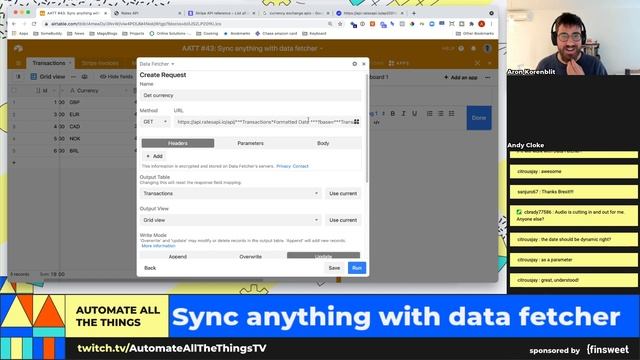Image resolution: width=640 pixels, height=360 pixels.
Task: Add a new row with plus icon
Action: [14, 162]
